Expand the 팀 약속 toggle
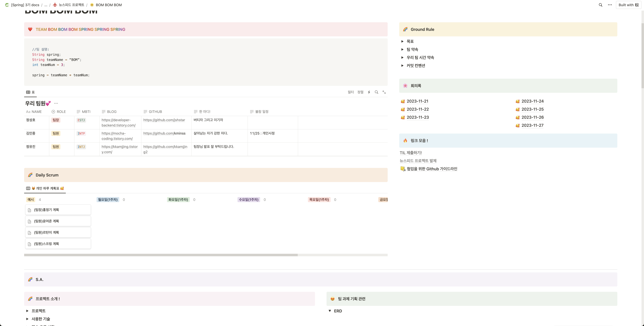Image resolution: width=644 pixels, height=326 pixels. pos(402,50)
